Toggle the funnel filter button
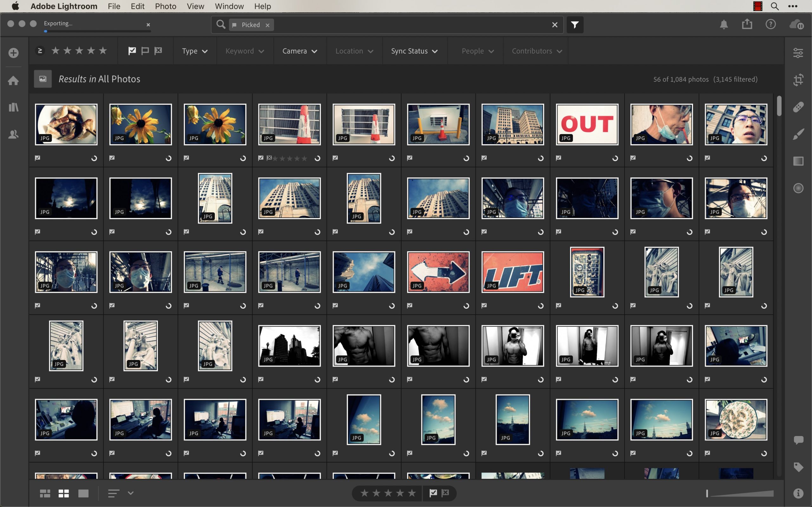The image size is (812, 507). pyautogui.click(x=575, y=24)
